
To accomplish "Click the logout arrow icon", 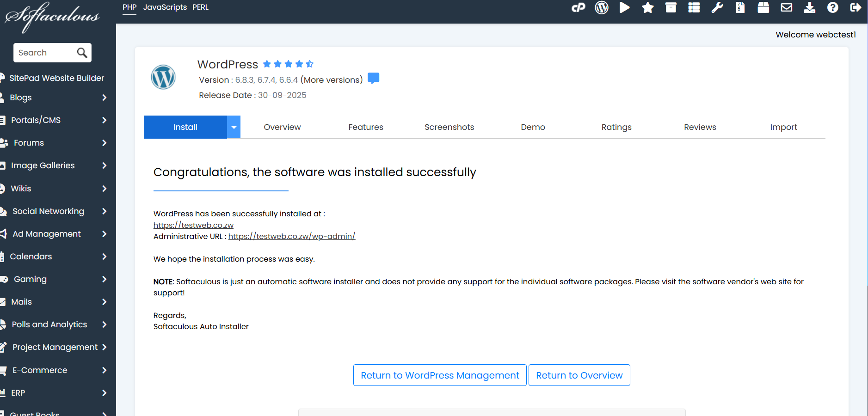I will (856, 7).
